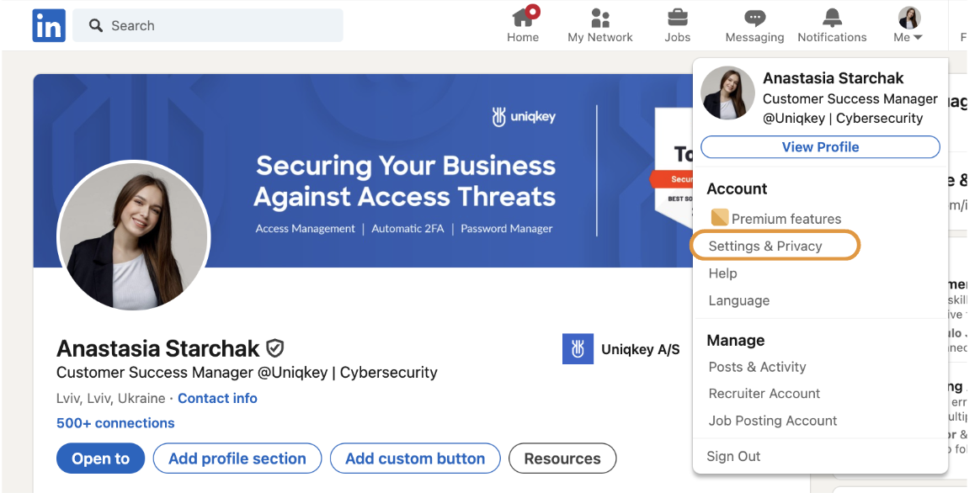The height and width of the screenshot is (493, 980).
Task: Click the profile name Anastasia Starchak heading
Action: coord(157,348)
